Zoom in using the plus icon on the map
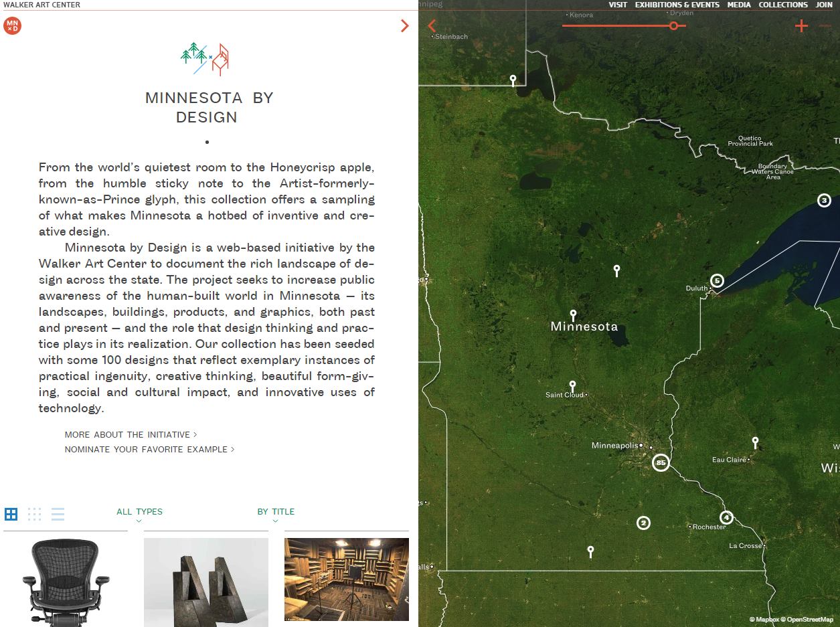840x627 pixels. coord(801,25)
